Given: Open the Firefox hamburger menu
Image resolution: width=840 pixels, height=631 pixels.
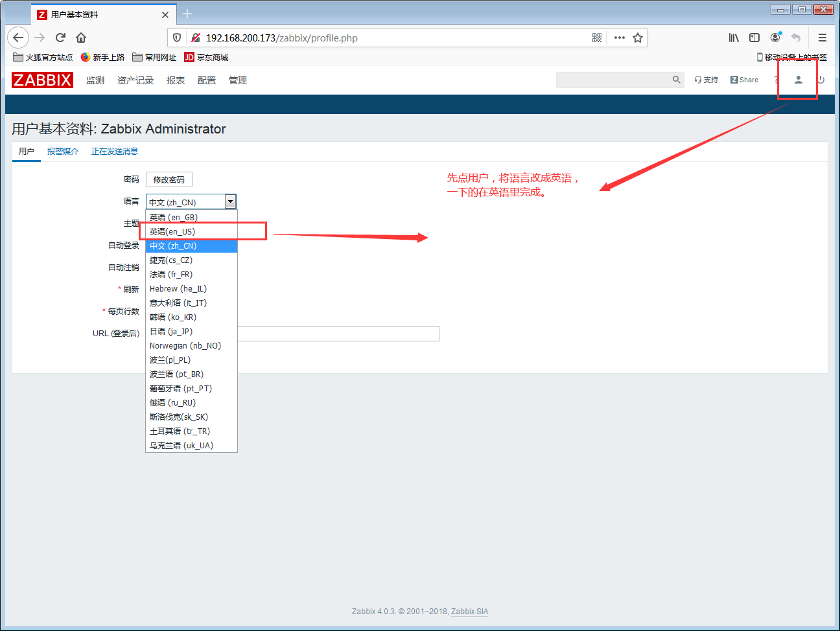Looking at the screenshot, I should coord(822,38).
